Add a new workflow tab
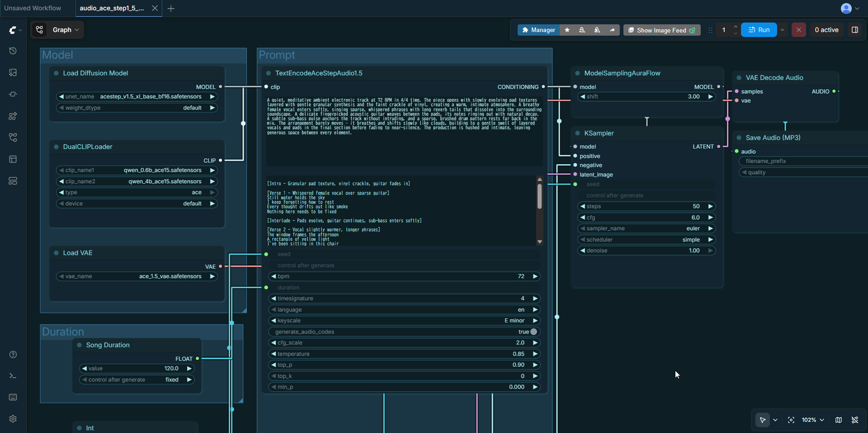This screenshot has height=433, width=868. (171, 8)
